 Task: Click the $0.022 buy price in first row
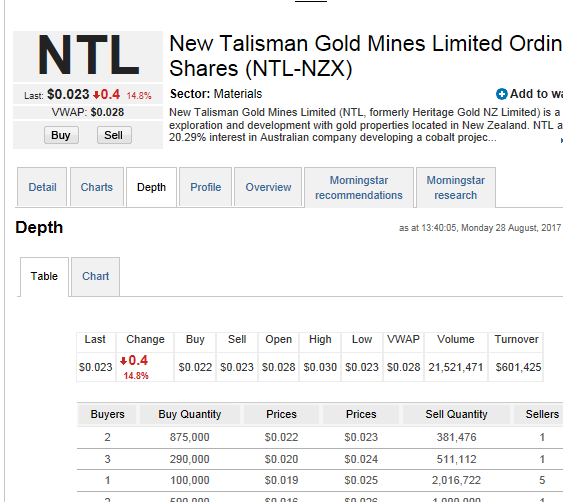point(281,437)
